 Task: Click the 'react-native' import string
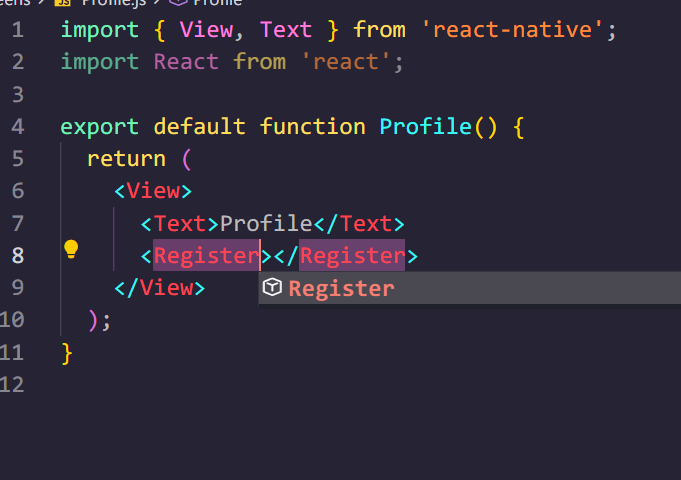[512, 30]
